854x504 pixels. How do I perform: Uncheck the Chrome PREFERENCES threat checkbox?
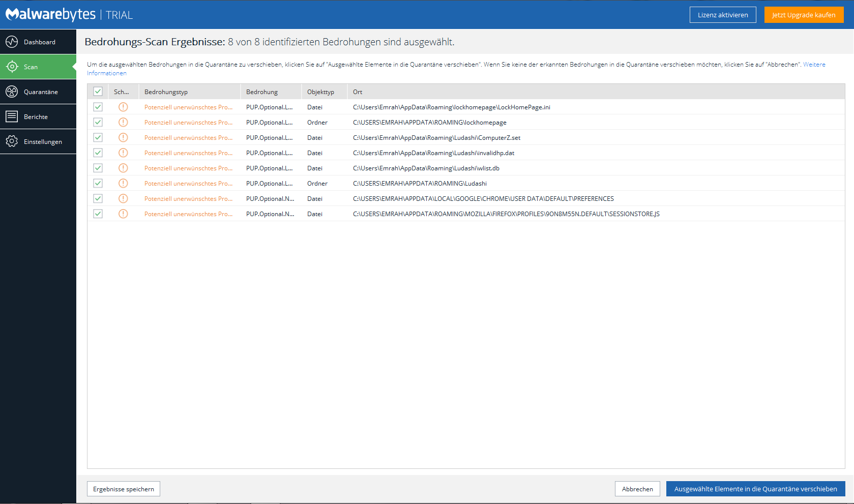pyautogui.click(x=98, y=198)
